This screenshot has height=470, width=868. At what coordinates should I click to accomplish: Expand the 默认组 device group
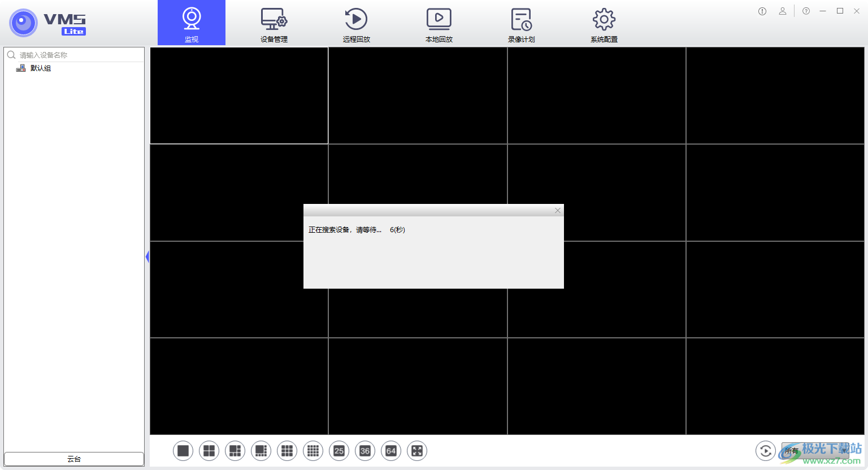(40, 68)
